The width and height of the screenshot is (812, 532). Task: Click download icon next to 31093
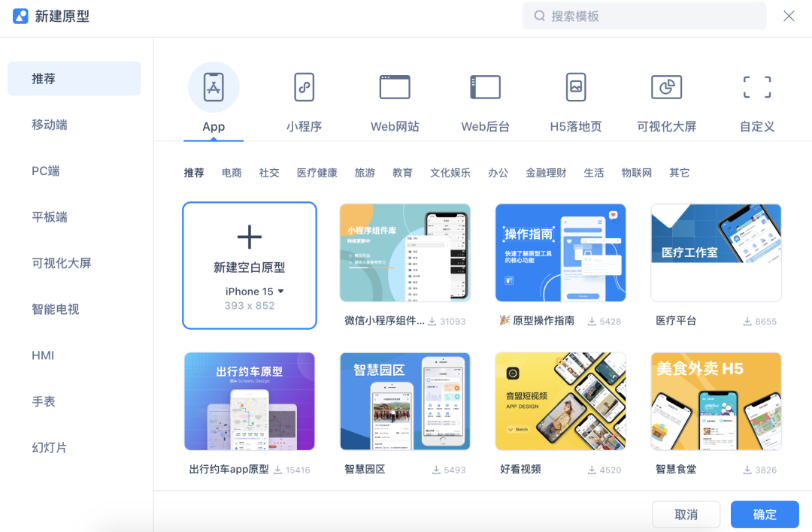pyautogui.click(x=432, y=322)
